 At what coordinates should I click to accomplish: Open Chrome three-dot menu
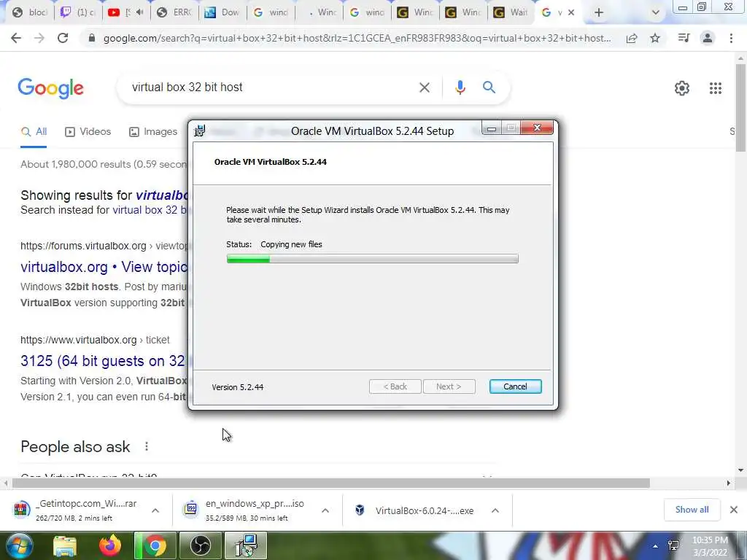(x=731, y=38)
